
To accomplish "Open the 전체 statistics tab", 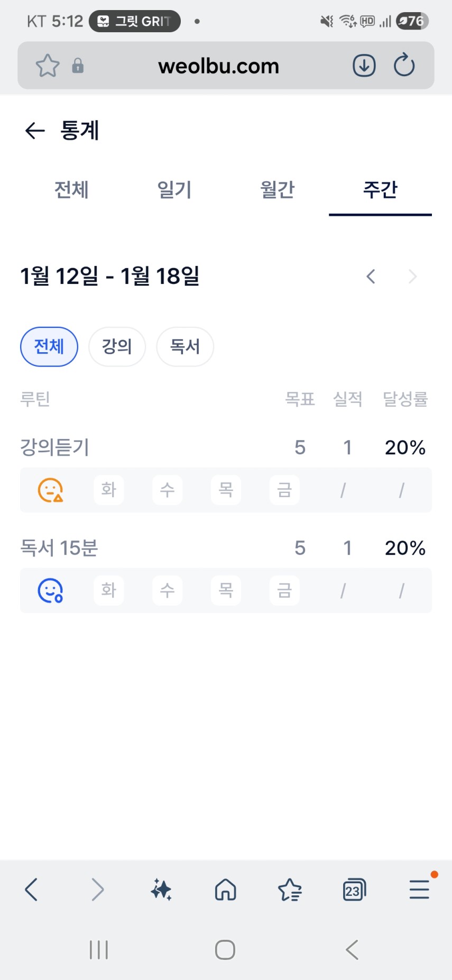I will pos(71,190).
